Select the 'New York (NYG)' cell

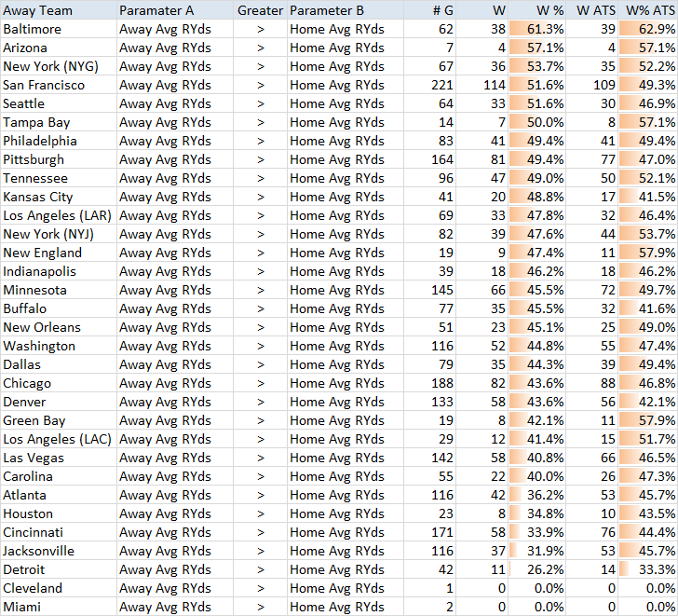[59, 66]
